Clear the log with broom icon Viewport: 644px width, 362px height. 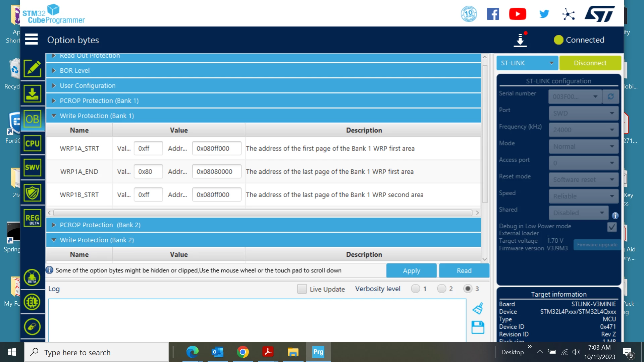pyautogui.click(x=478, y=308)
